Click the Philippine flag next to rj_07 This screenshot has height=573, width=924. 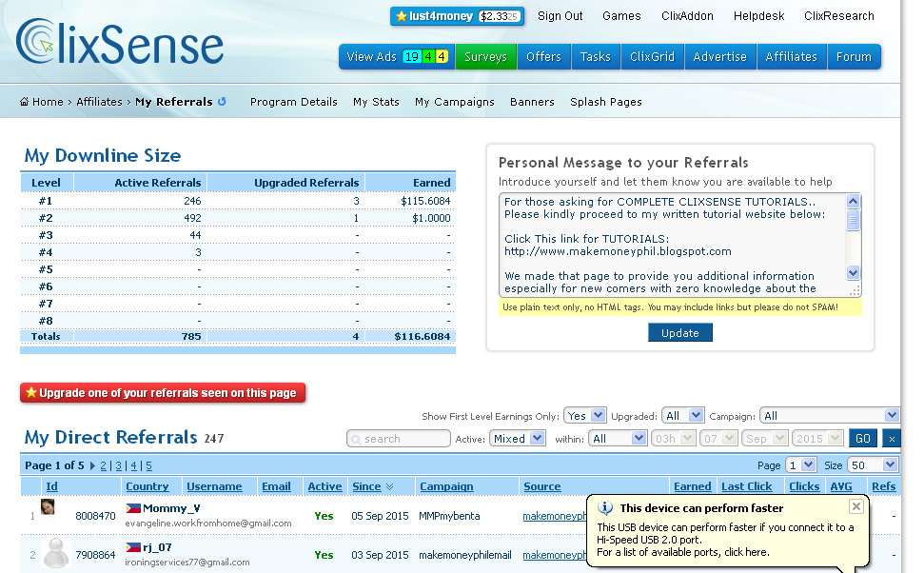click(133, 547)
